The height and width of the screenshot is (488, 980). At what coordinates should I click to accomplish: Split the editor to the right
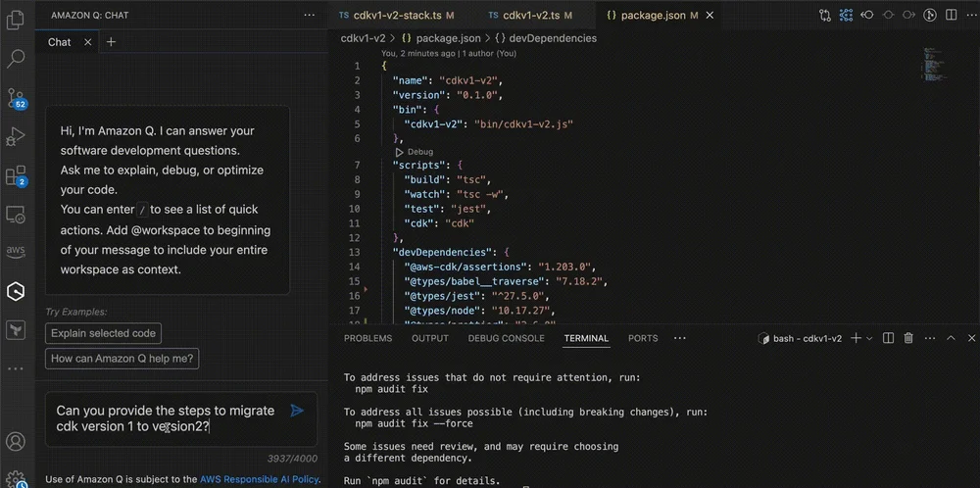[951, 15]
